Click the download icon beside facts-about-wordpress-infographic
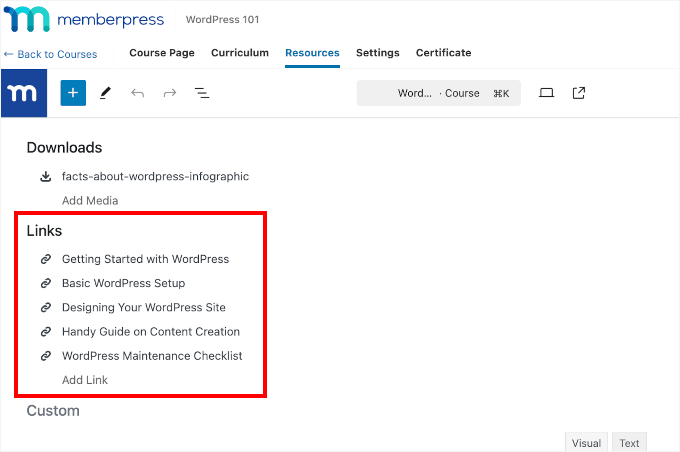The image size is (680, 452). [46, 177]
